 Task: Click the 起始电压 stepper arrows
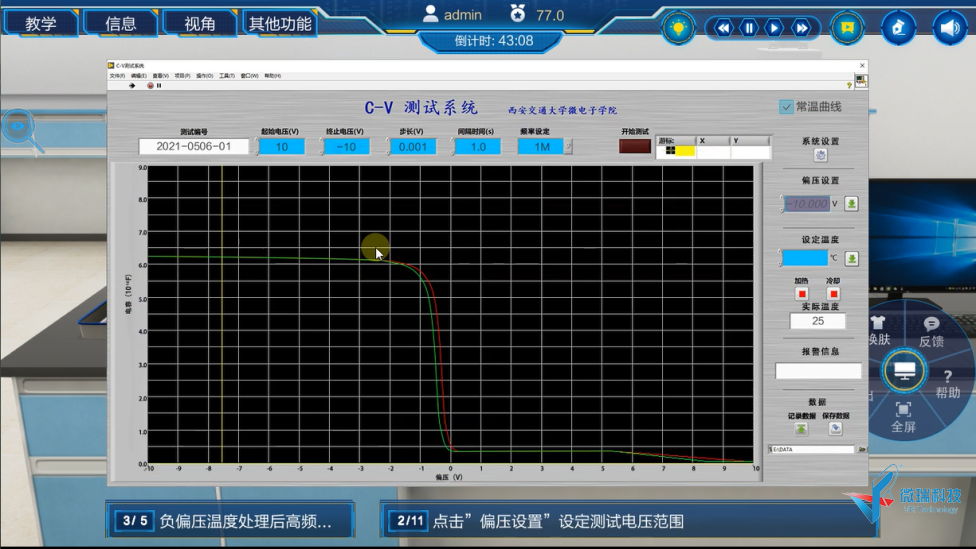click(256, 147)
